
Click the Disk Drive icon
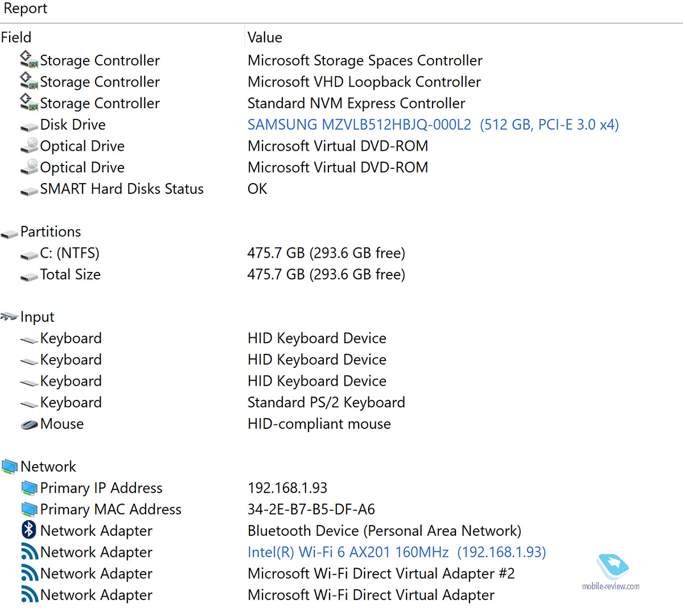pyautogui.click(x=29, y=127)
